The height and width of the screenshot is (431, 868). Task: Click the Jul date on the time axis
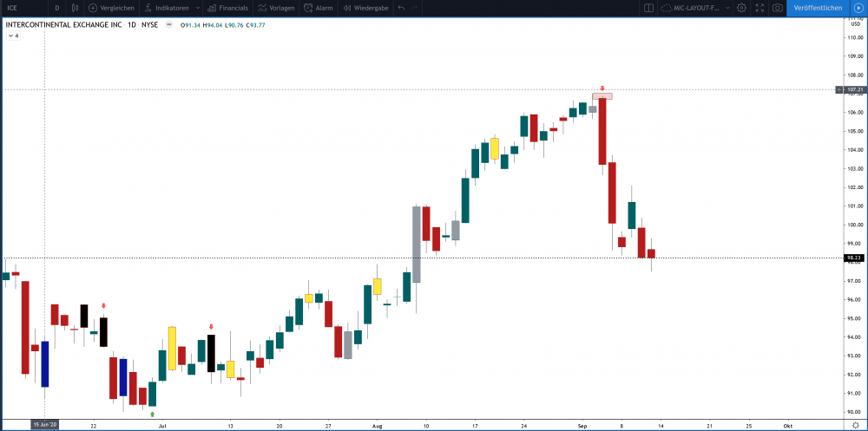(162, 426)
